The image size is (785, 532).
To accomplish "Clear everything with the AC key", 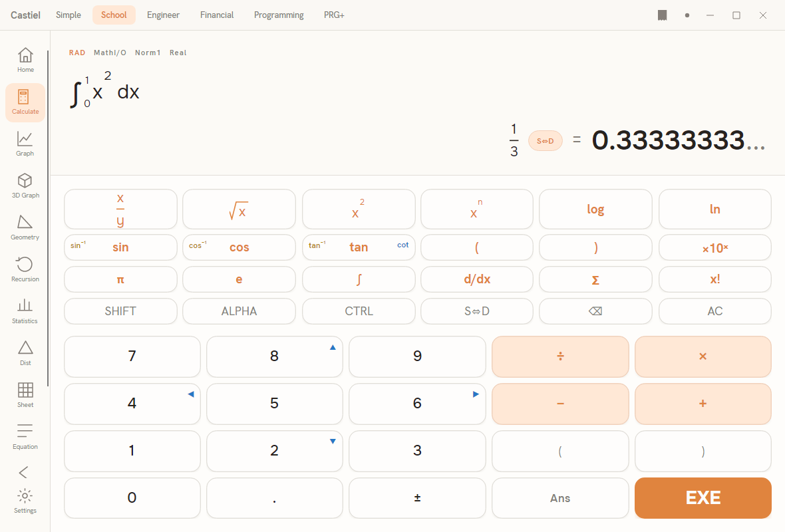I will click(715, 311).
